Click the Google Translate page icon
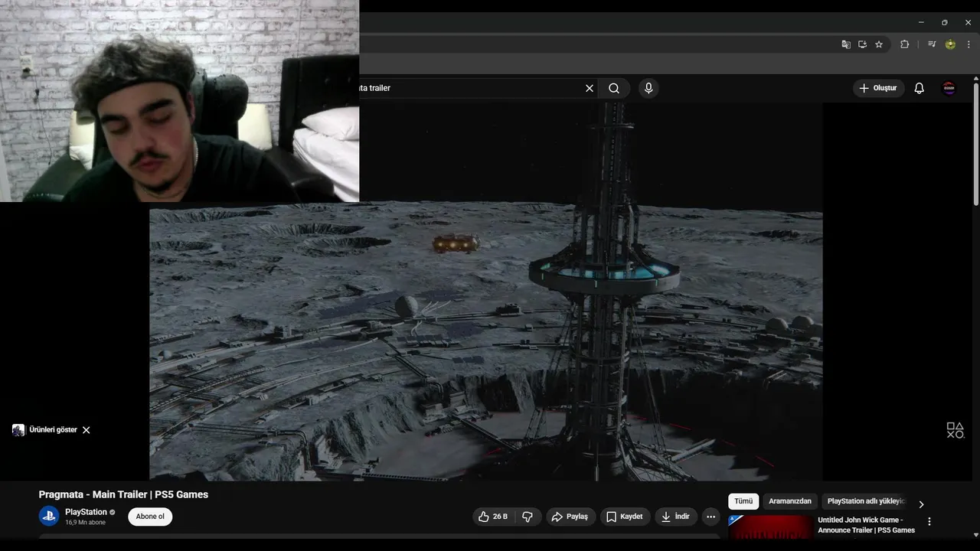This screenshot has width=980, height=551. tap(845, 44)
